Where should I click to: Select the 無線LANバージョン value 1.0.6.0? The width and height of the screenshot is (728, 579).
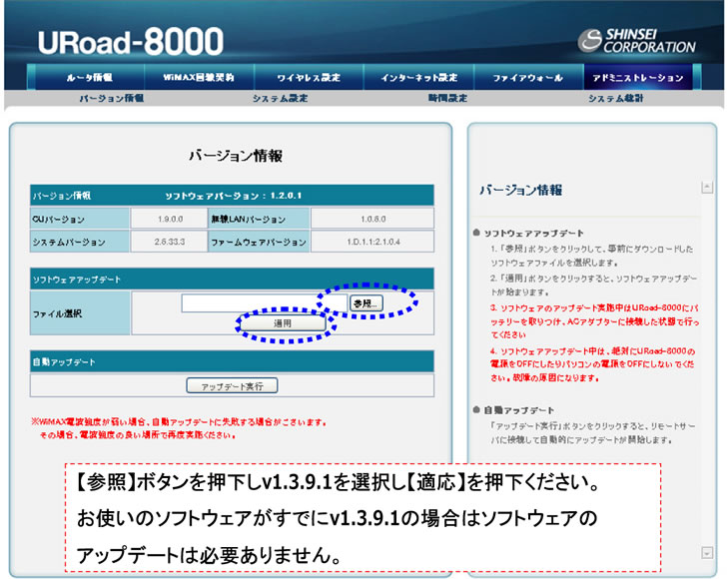pyautogui.click(x=372, y=219)
